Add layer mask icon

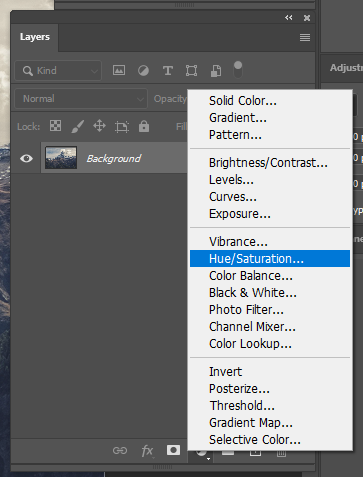[x=173, y=450]
